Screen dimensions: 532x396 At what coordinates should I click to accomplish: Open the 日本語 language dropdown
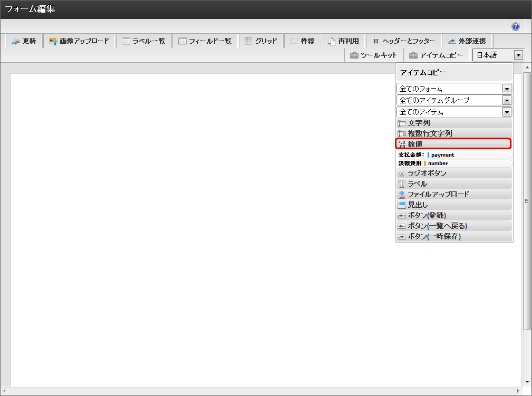pyautogui.click(x=499, y=55)
